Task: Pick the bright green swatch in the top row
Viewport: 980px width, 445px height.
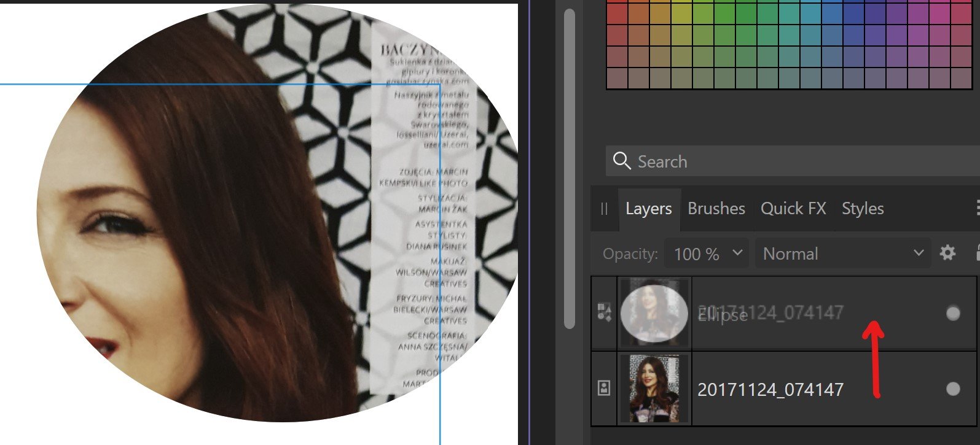Action: (724, 12)
